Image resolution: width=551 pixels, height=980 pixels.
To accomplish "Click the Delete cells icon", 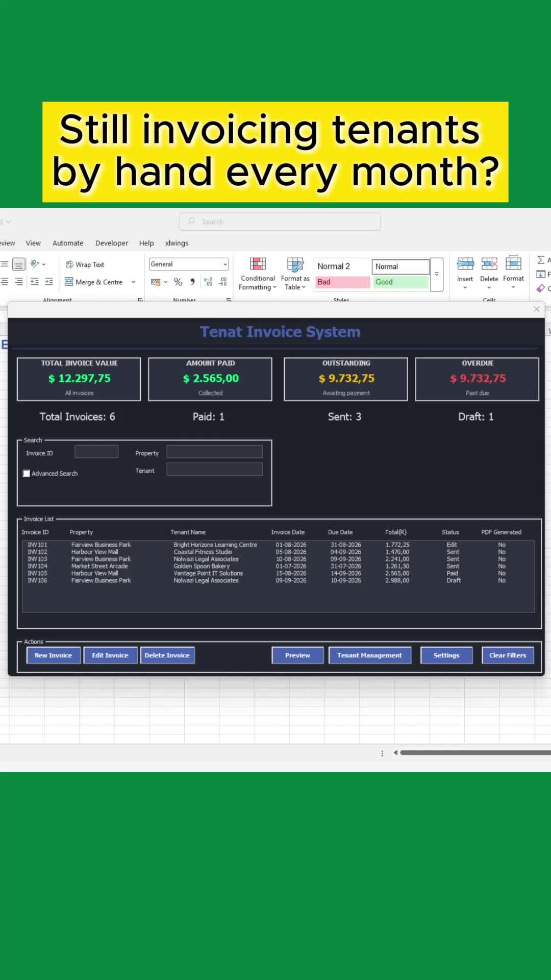I will coord(489,264).
